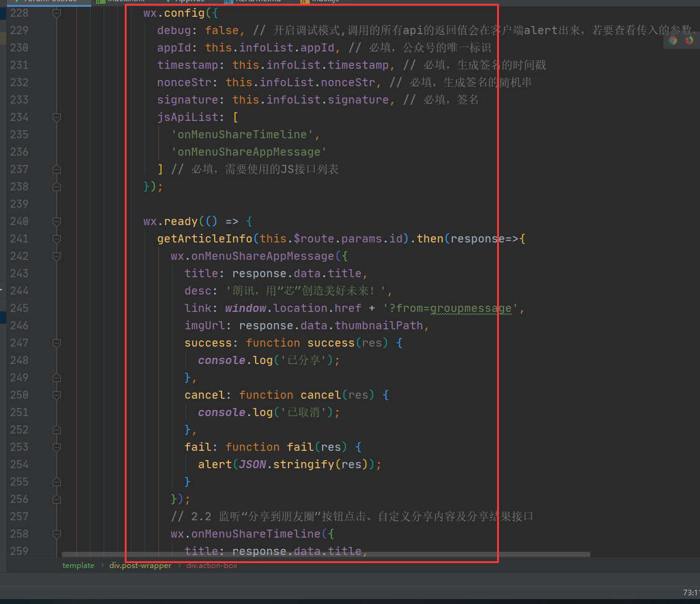Click 'ready' in wx.ready on line 240

181,222
